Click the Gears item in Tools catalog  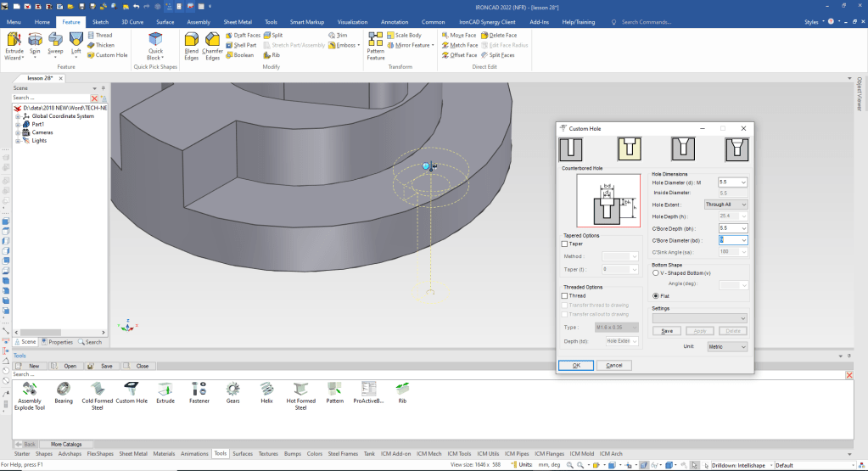click(x=232, y=390)
